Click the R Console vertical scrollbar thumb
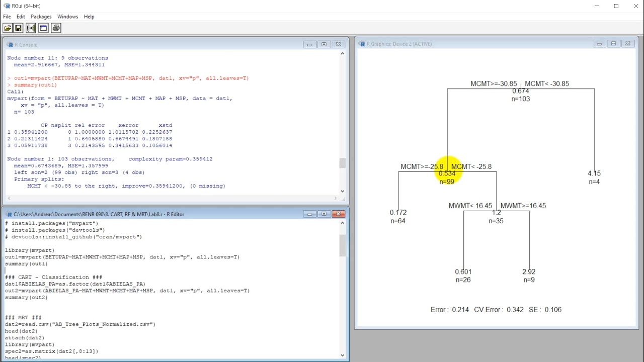Screen dimensions: 644x362 point(343,163)
